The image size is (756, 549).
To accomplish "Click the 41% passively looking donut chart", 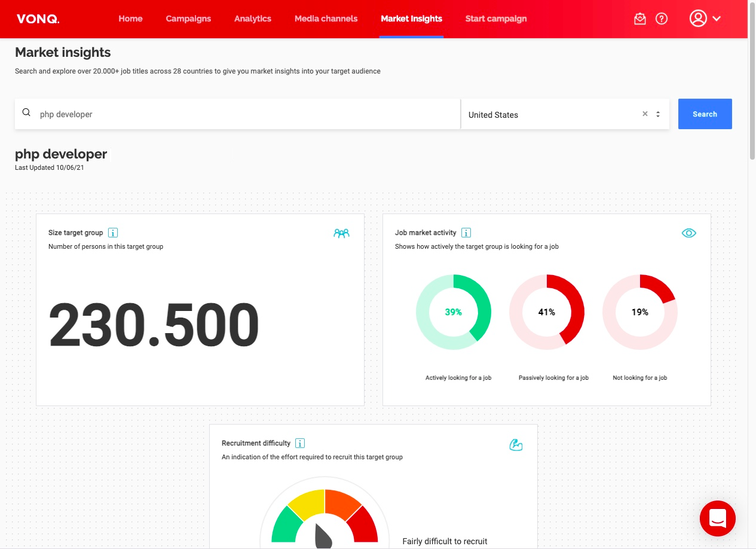I will tap(547, 312).
